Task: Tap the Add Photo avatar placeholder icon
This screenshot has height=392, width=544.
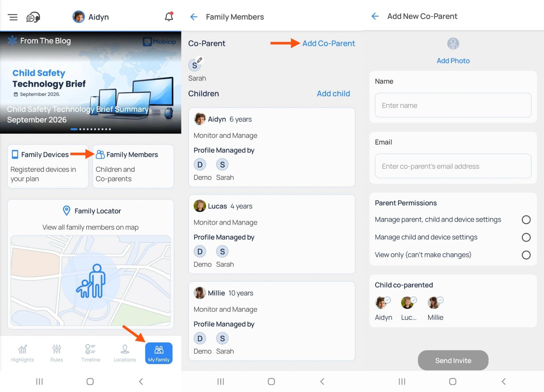Action: click(453, 44)
